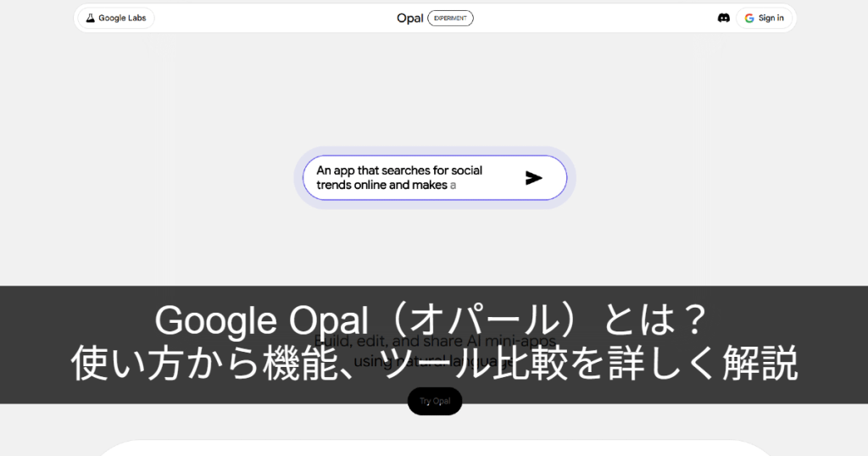Click the purple glow border around prompt
The image size is (868, 456).
(x=435, y=204)
